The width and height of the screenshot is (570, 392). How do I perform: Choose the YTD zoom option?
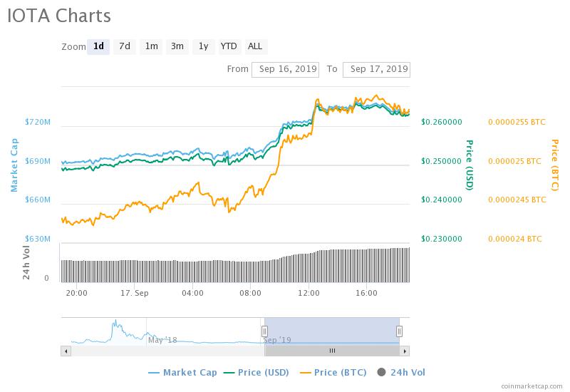click(x=229, y=46)
